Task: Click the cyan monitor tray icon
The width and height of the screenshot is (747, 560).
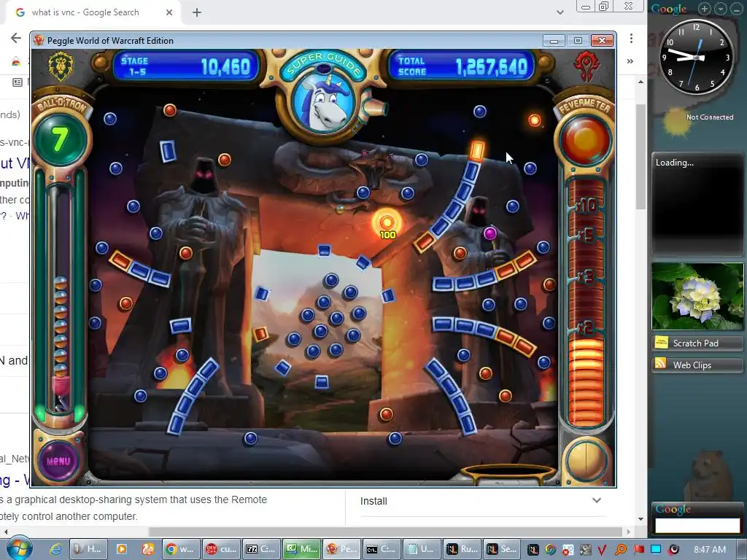Action: point(656,550)
